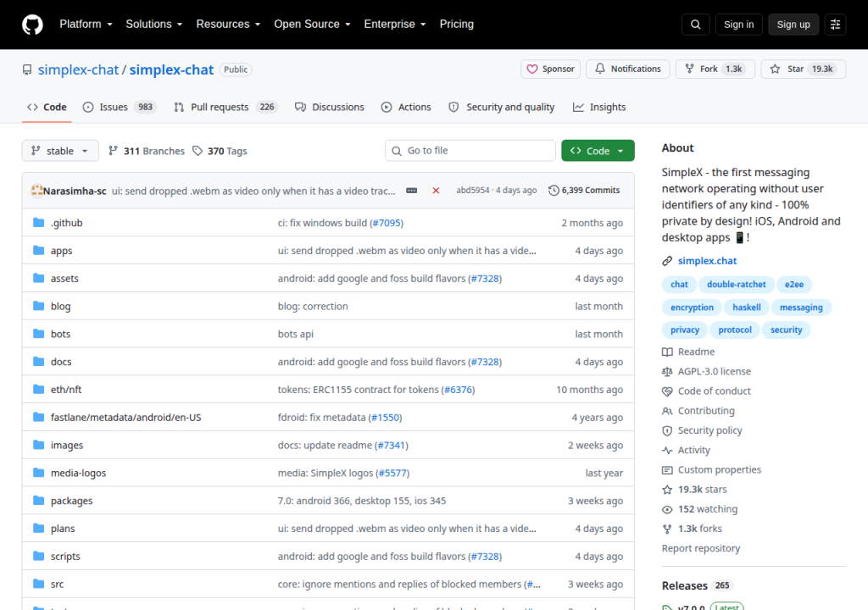Star the repository
The height and width of the screenshot is (610, 868).
coord(804,69)
